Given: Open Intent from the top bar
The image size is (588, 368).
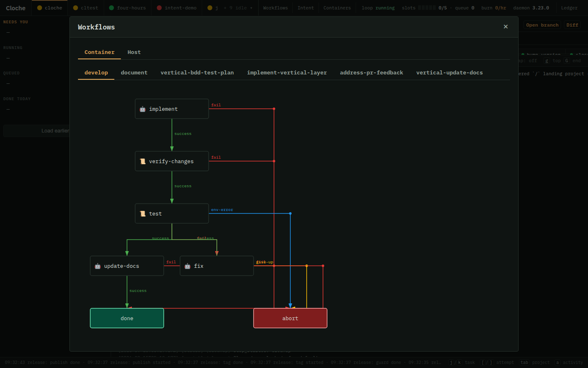Looking at the screenshot, I should click(x=305, y=8).
